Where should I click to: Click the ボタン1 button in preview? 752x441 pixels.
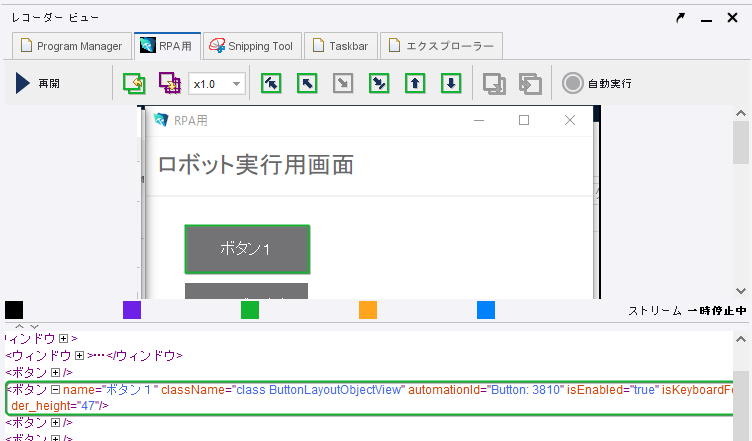pyautogui.click(x=247, y=249)
